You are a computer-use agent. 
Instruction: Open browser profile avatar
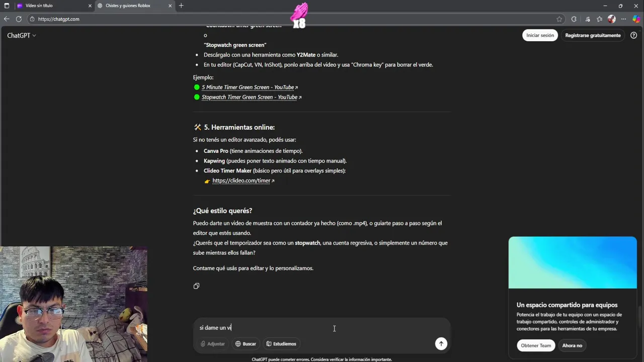coord(612,19)
